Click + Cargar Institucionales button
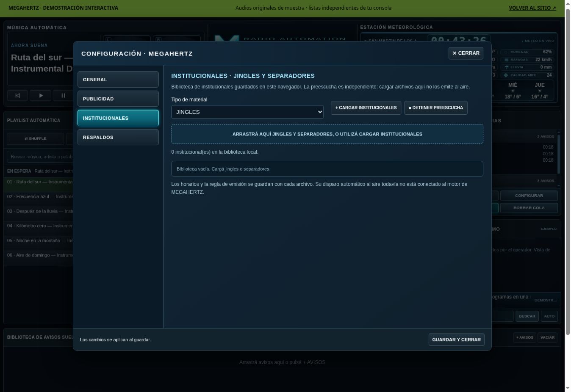 point(366,108)
